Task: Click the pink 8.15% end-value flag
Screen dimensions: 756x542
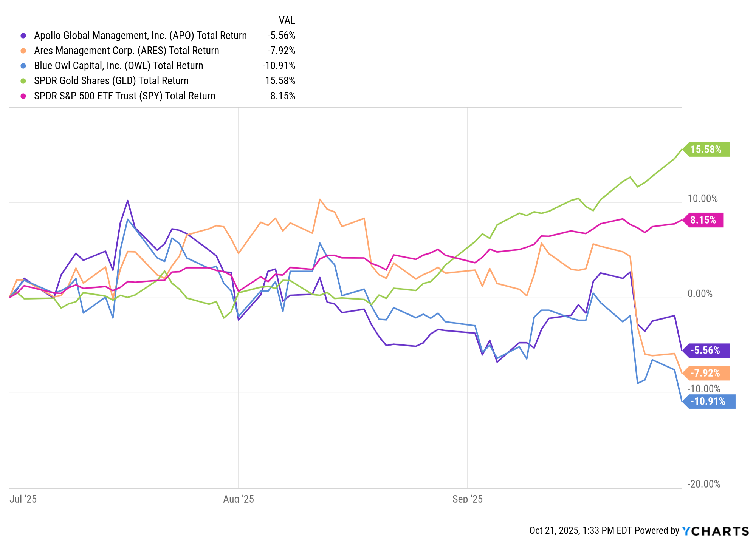Action: tap(703, 220)
